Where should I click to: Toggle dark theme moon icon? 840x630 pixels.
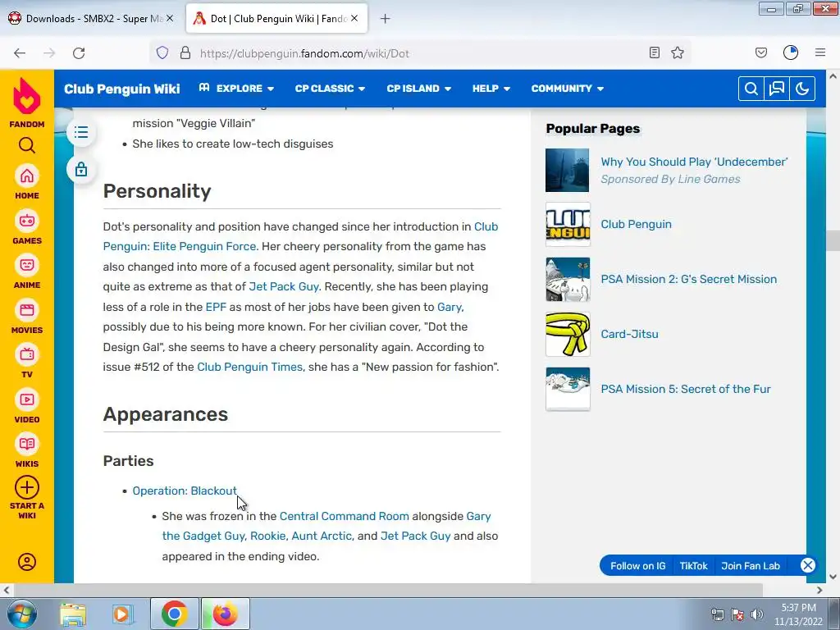pyautogui.click(x=802, y=89)
